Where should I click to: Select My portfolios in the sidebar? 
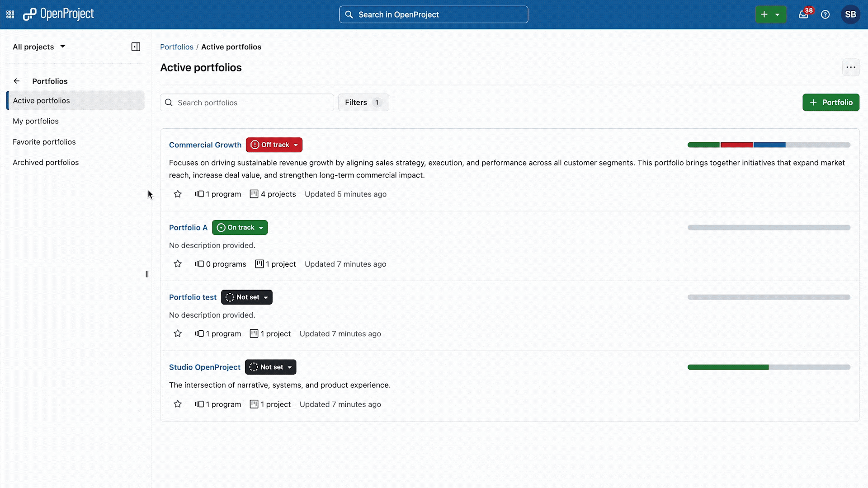point(36,121)
